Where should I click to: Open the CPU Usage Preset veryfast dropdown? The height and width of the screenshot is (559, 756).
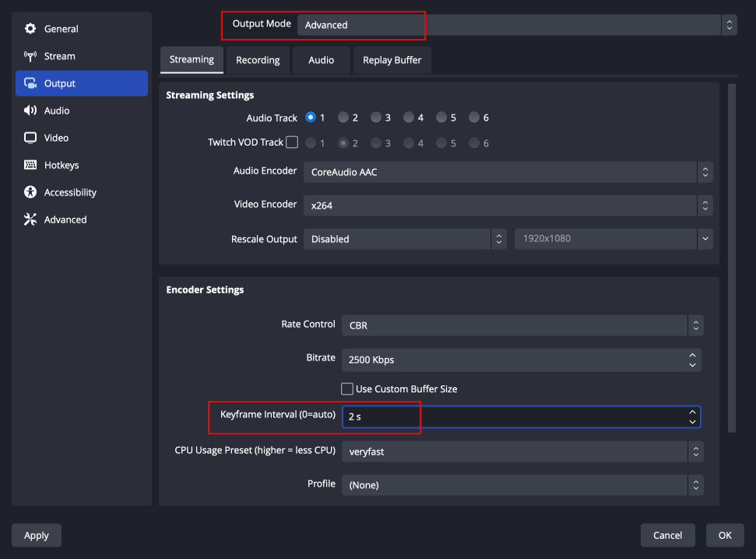click(522, 452)
